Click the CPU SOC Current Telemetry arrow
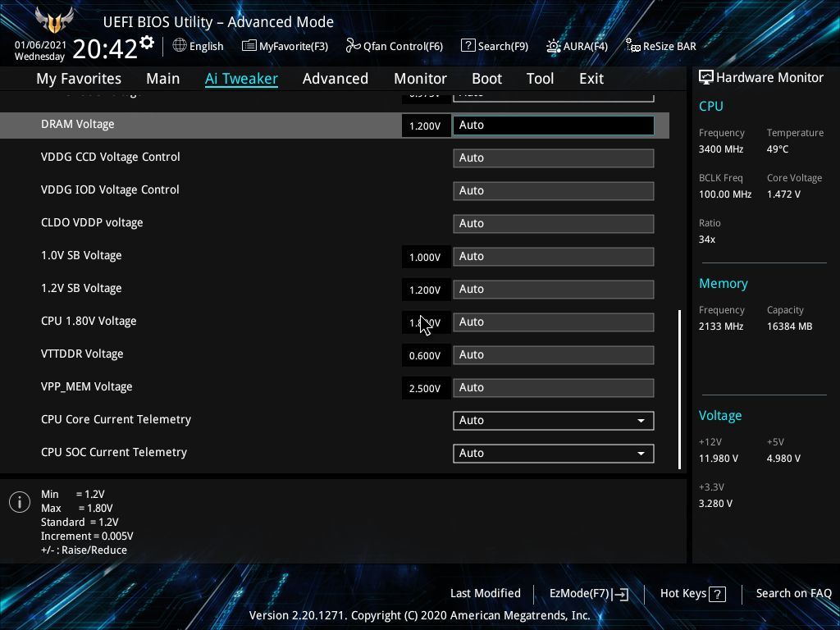840x630 pixels. coord(641,454)
